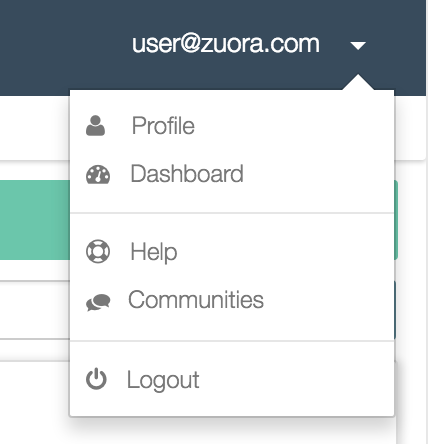Select Dashboard from the user menu

tap(187, 174)
